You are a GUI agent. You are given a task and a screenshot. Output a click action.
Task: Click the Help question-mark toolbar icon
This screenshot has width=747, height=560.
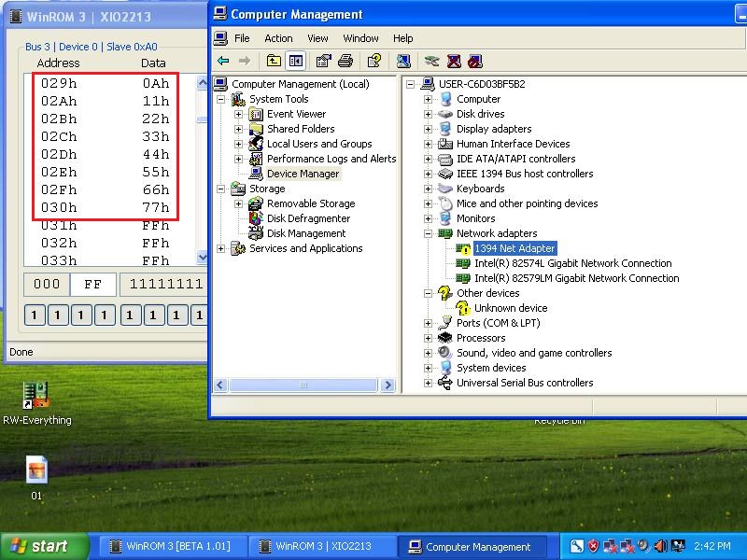tap(374, 61)
